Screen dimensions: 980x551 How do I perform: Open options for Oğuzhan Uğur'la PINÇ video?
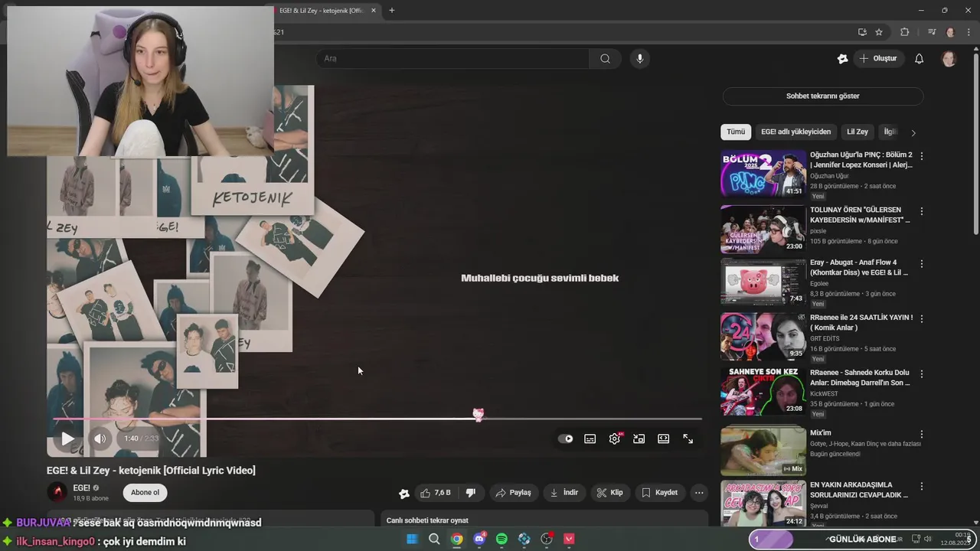tap(922, 156)
